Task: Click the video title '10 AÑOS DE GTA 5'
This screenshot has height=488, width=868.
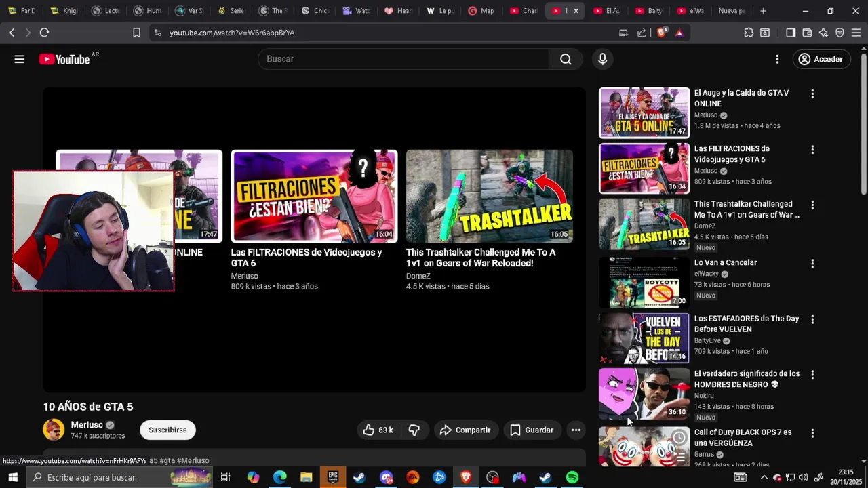Action: (88, 407)
